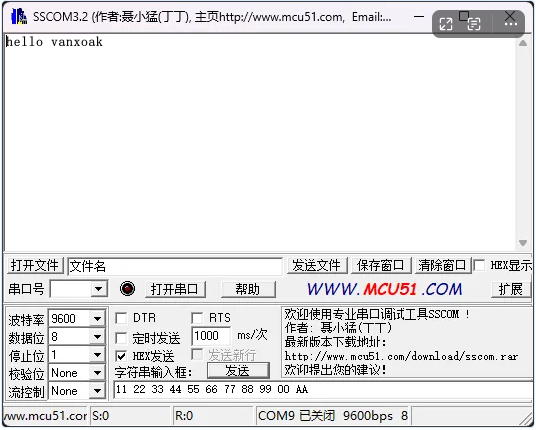Click the scroll up arrow in receive area
This screenshot has height=430, width=536.
tap(523, 43)
